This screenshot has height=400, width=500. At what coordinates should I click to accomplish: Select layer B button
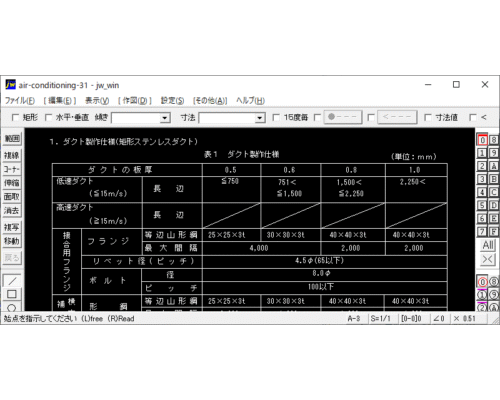click(x=494, y=179)
